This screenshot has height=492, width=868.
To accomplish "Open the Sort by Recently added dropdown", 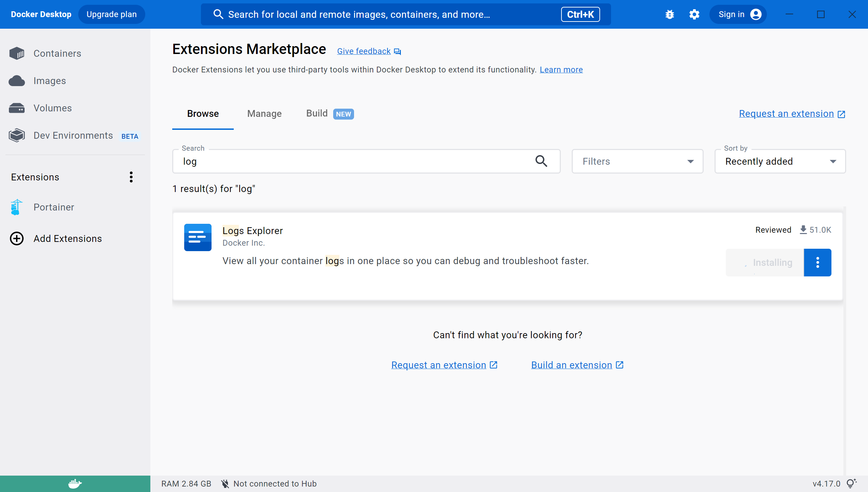I will click(780, 161).
